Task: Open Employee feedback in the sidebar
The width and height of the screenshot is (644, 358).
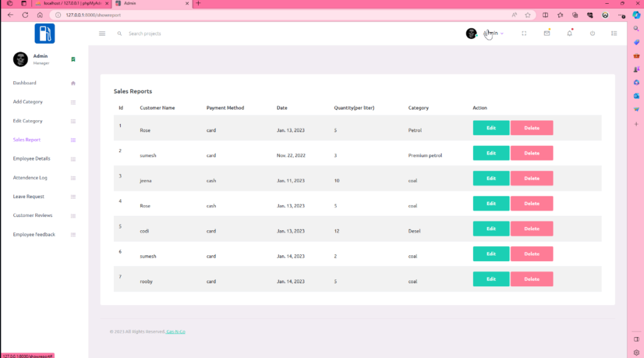Action: (x=34, y=234)
